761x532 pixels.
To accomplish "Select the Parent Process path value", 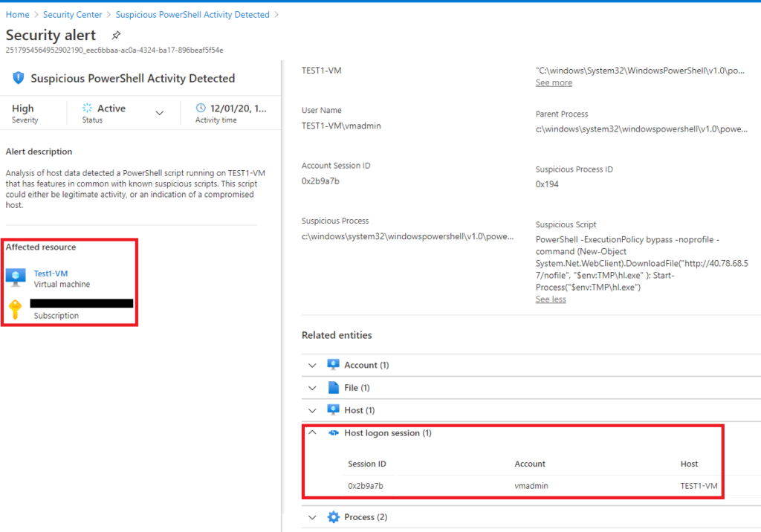I will point(641,129).
